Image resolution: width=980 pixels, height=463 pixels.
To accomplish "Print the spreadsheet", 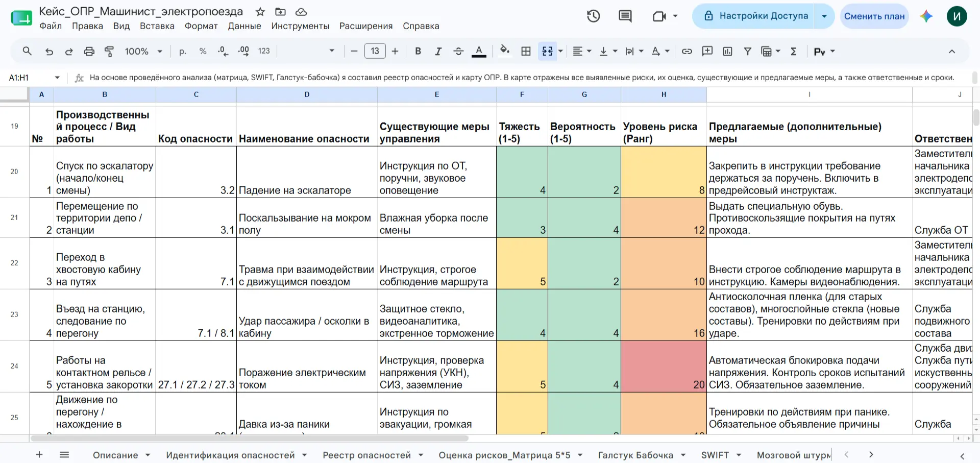I will [x=89, y=51].
